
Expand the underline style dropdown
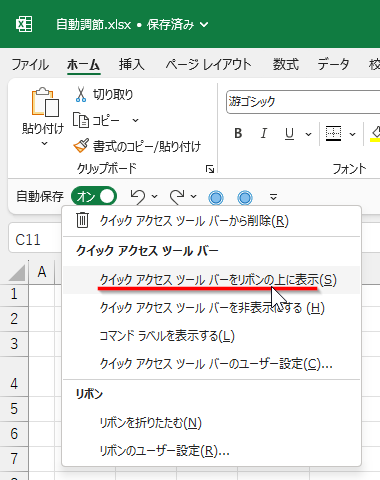309,134
